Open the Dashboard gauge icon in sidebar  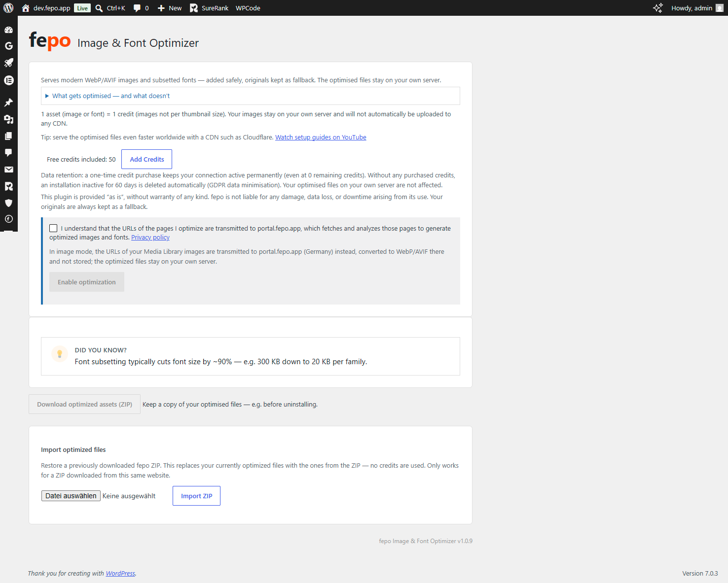point(8,30)
